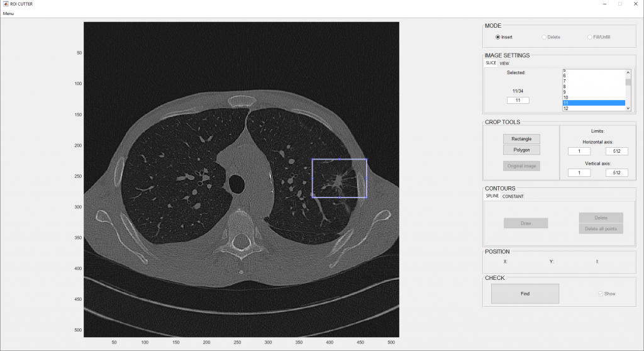The image size is (644, 351).
Task: Click horizontal axis lower limit field
Action: pyautogui.click(x=579, y=151)
